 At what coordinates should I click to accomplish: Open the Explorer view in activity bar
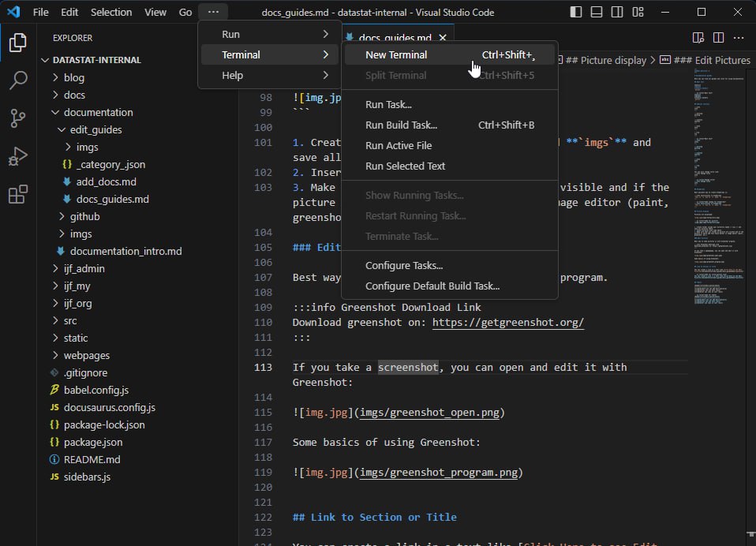point(18,43)
